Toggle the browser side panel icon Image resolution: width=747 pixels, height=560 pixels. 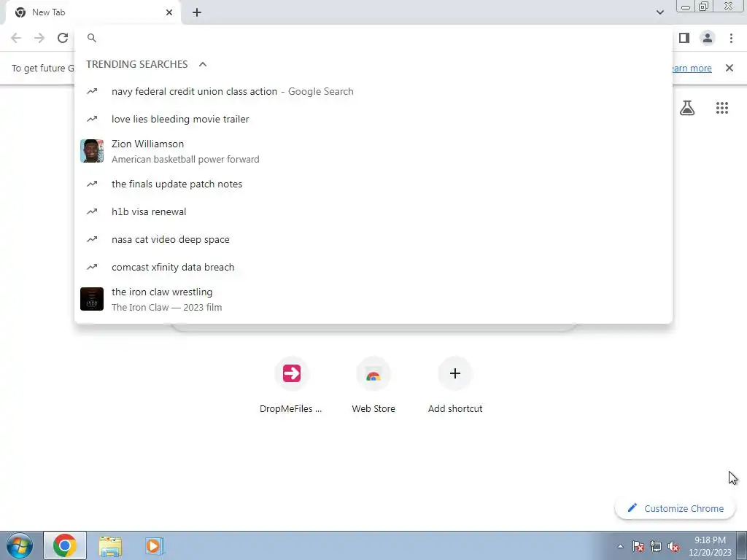click(x=684, y=38)
